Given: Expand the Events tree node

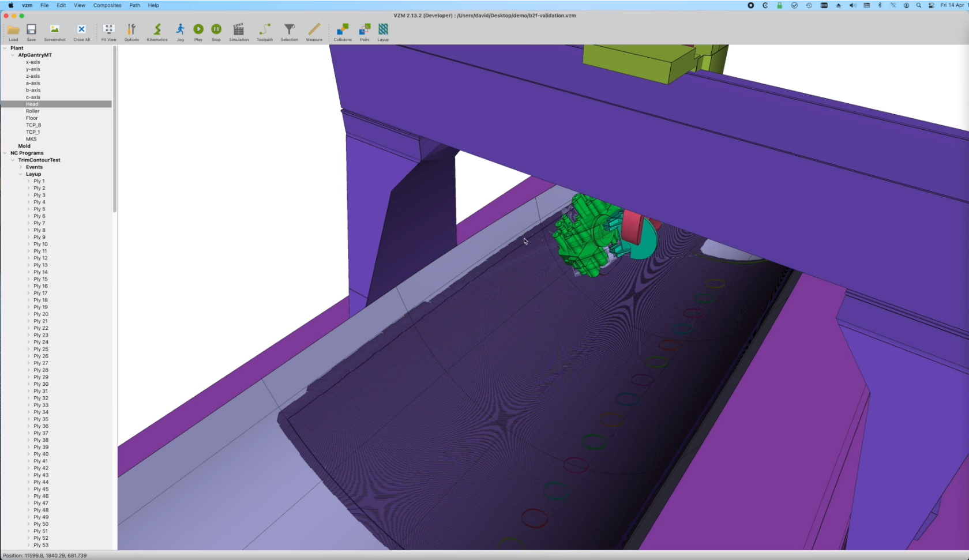Looking at the screenshot, I should tap(21, 167).
